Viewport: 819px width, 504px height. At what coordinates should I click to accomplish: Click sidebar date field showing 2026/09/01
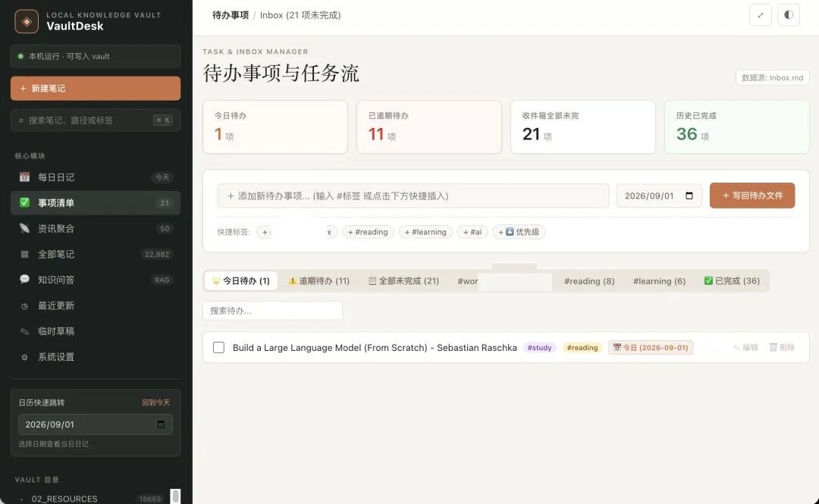96,424
